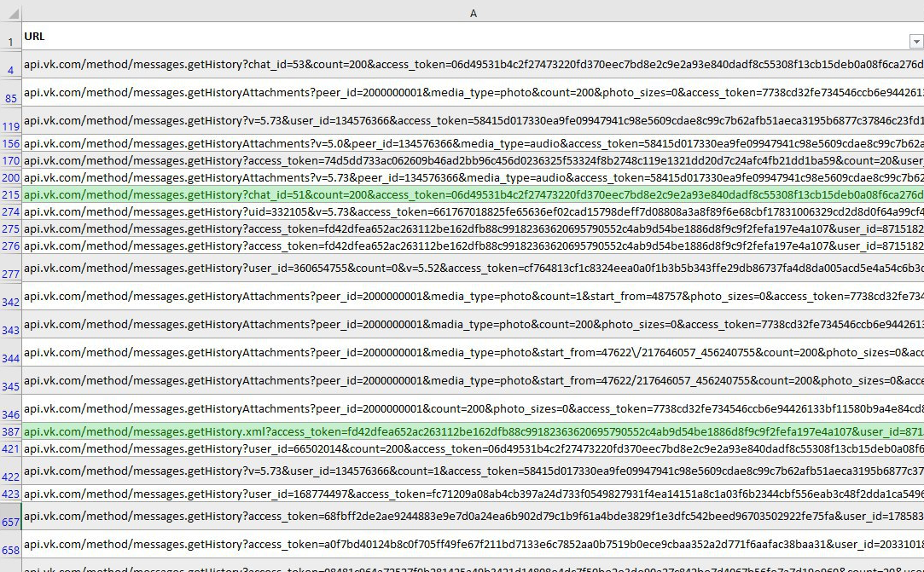Select row header 658
924x572 pixels.
(10, 545)
